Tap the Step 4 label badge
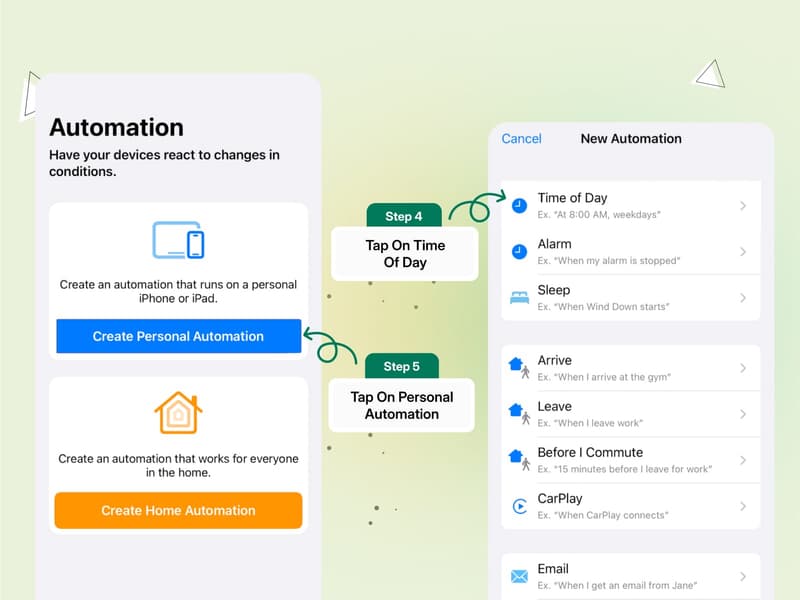800x600 pixels. (403, 215)
